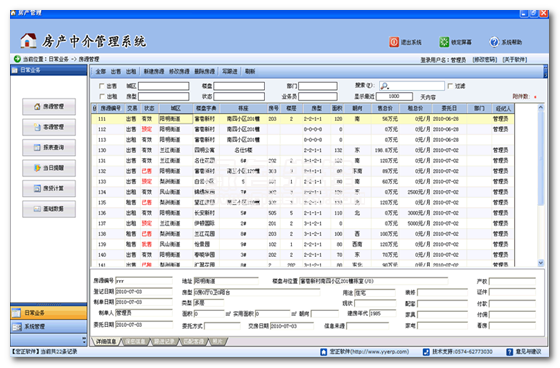This screenshot has height=368, width=560.
Task: Show all listings with 全部 toolbar item
Action: click(x=101, y=71)
